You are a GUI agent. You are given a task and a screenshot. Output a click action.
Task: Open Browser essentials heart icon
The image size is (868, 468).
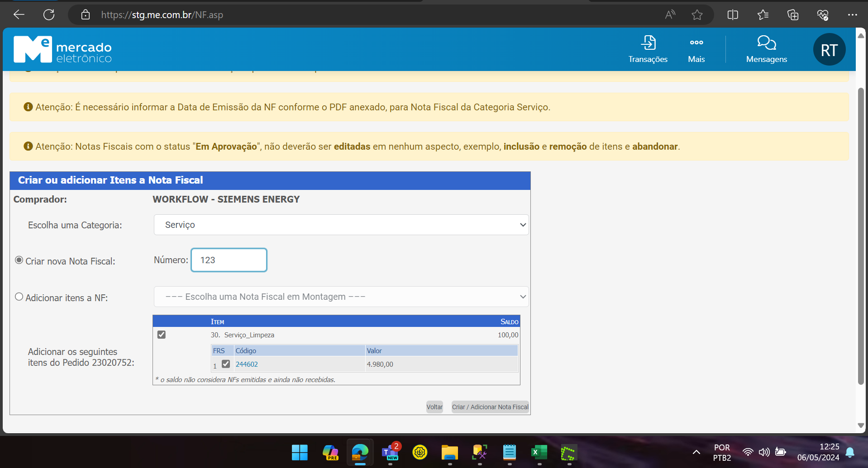[x=823, y=15]
